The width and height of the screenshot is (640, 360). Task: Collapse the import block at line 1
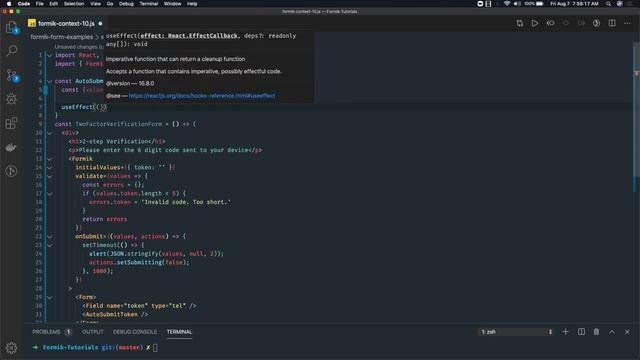tap(49, 55)
